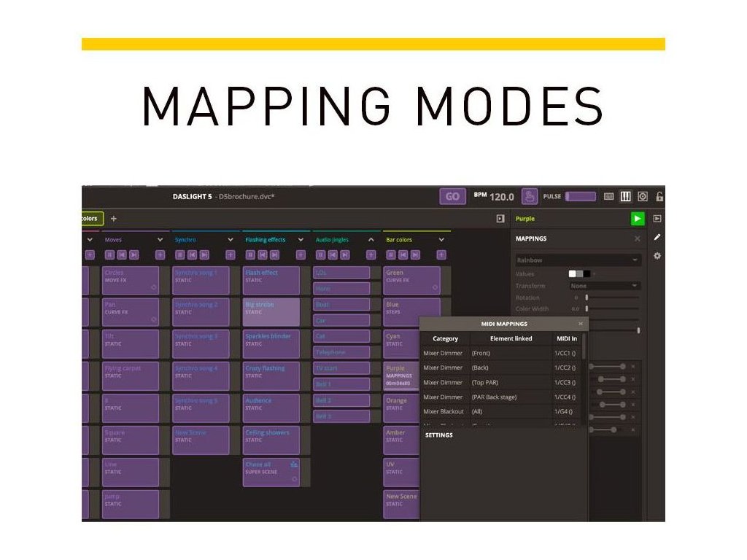Toggle the MIDI piano keys mapping icon

tap(625, 196)
